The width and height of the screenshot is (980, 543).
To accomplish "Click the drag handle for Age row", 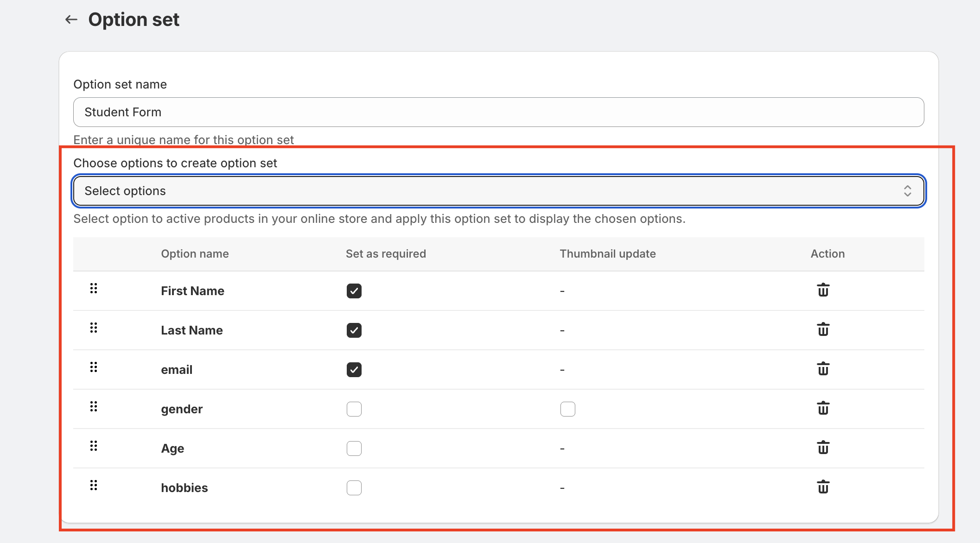I will 94,446.
